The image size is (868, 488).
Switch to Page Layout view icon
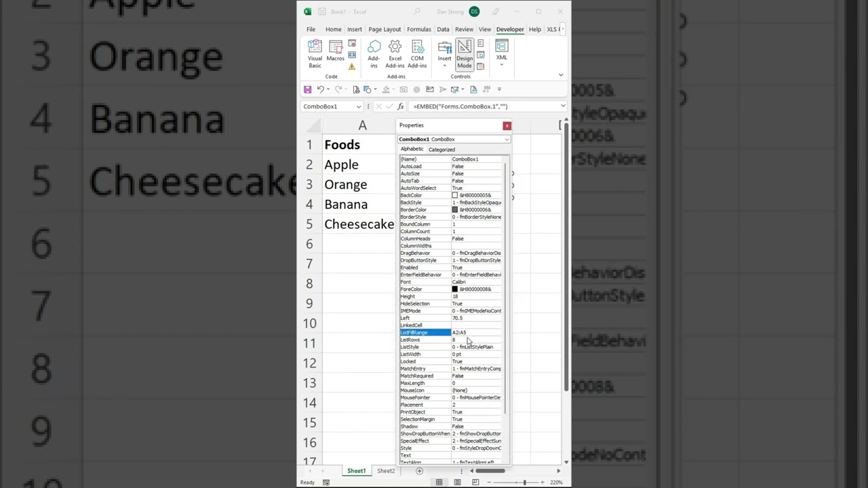pyautogui.click(x=457, y=483)
